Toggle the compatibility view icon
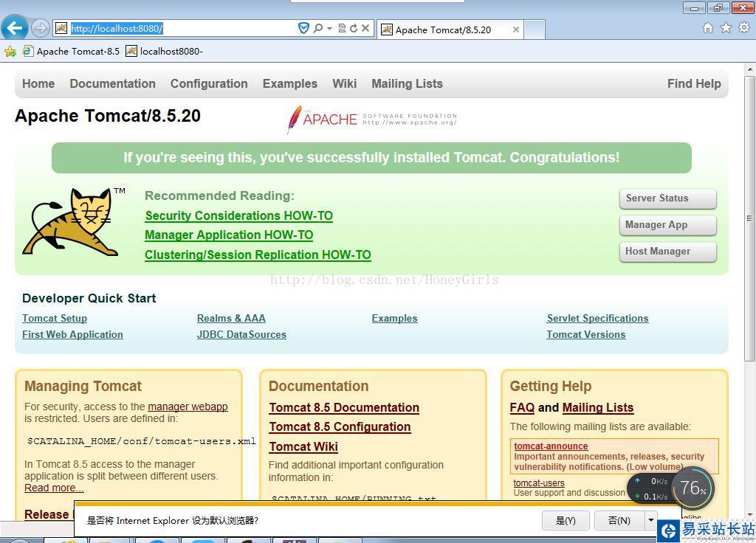This screenshot has height=543, width=756. pos(342,29)
